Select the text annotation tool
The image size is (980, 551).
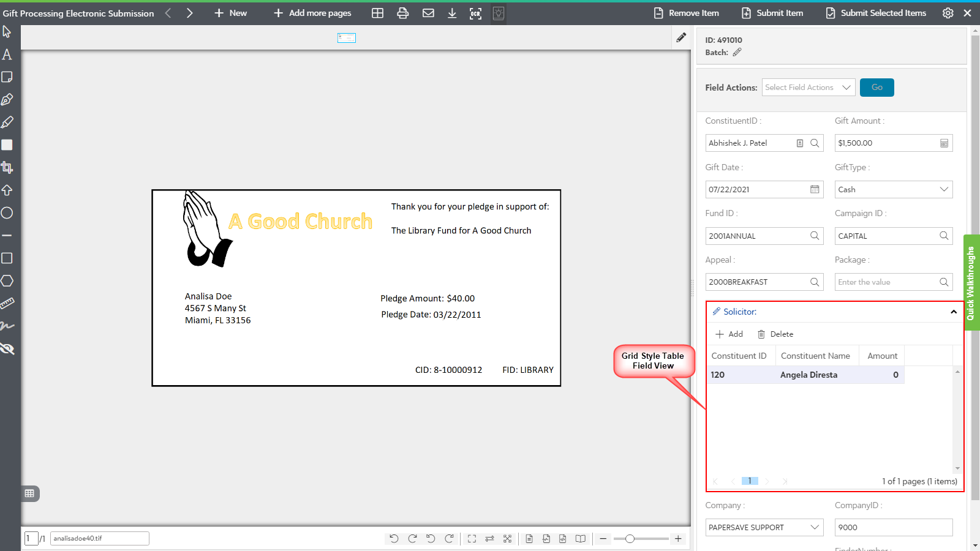click(x=7, y=54)
